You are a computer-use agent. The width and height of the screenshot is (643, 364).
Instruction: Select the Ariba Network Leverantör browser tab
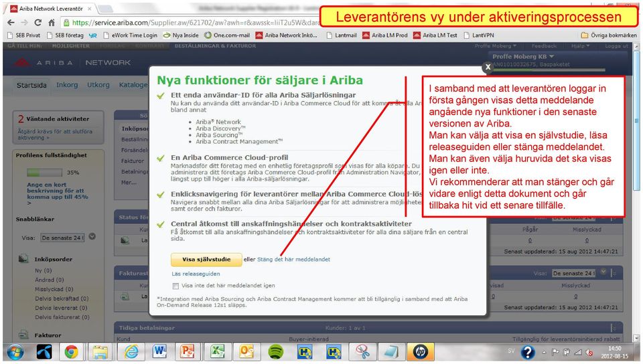click(x=50, y=8)
